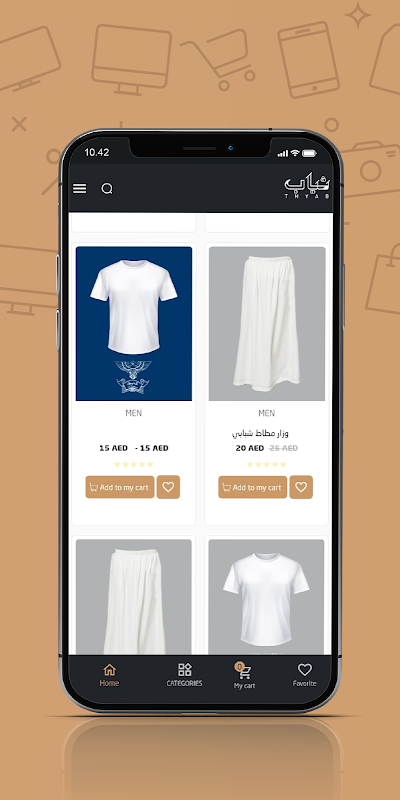
Task: Open My cart tab
Action: 244,677
